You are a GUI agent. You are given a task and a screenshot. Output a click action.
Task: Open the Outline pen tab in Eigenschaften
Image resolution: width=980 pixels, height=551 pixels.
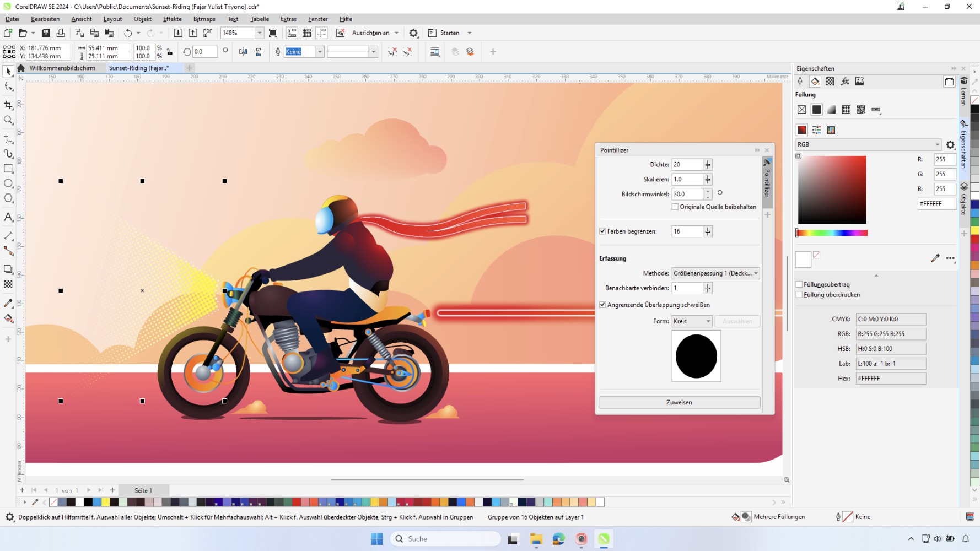pyautogui.click(x=801, y=81)
